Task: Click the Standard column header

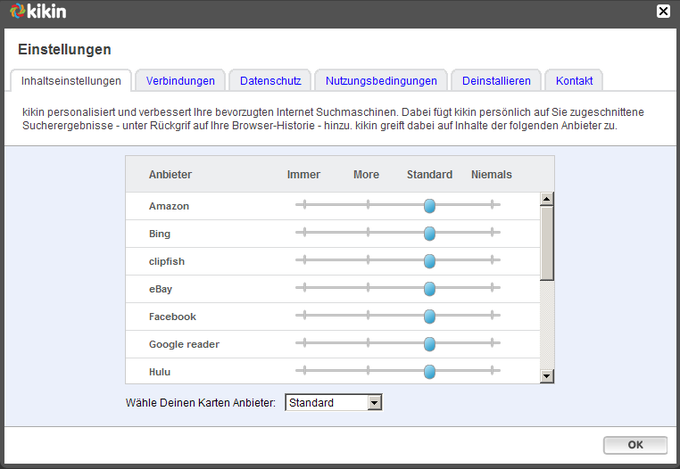Action: [429, 174]
